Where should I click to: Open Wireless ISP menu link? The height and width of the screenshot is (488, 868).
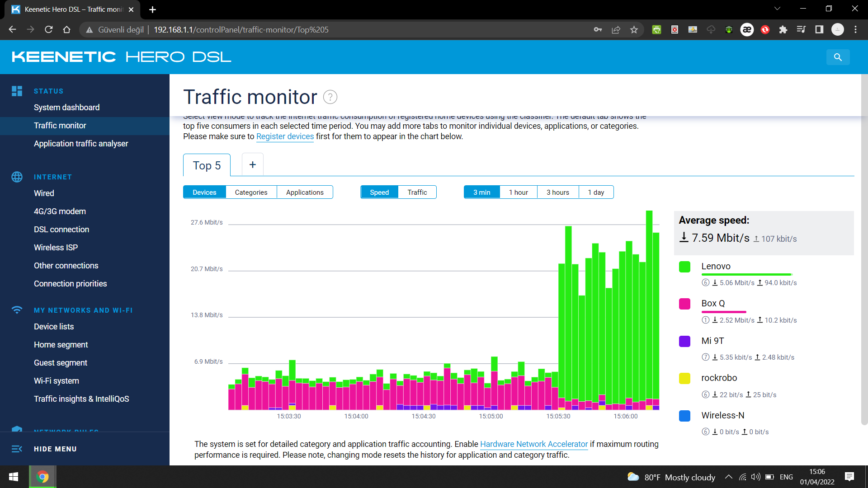(x=56, y=247)
